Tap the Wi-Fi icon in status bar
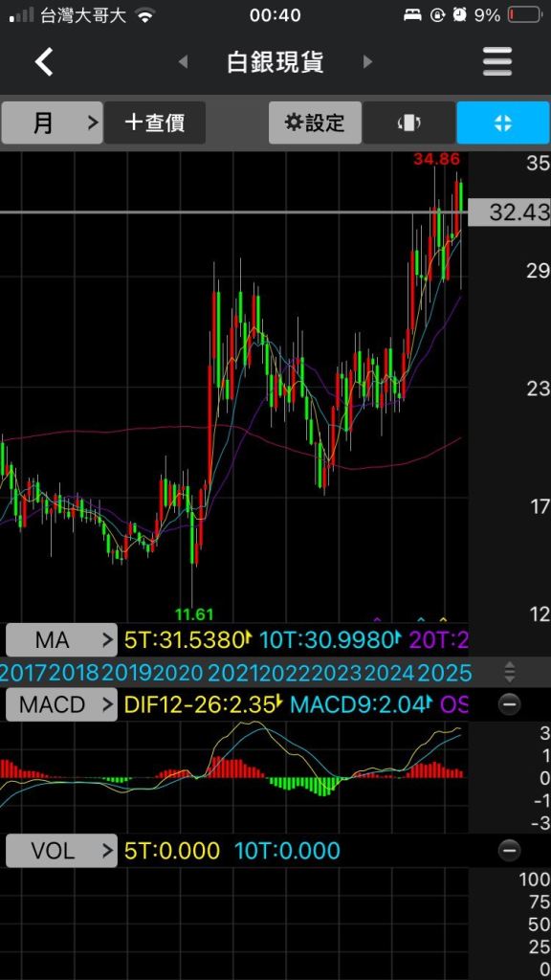Image resolution: width=551 pixels, height=980 pixels. pyautogui.click(x=145, y=15)
